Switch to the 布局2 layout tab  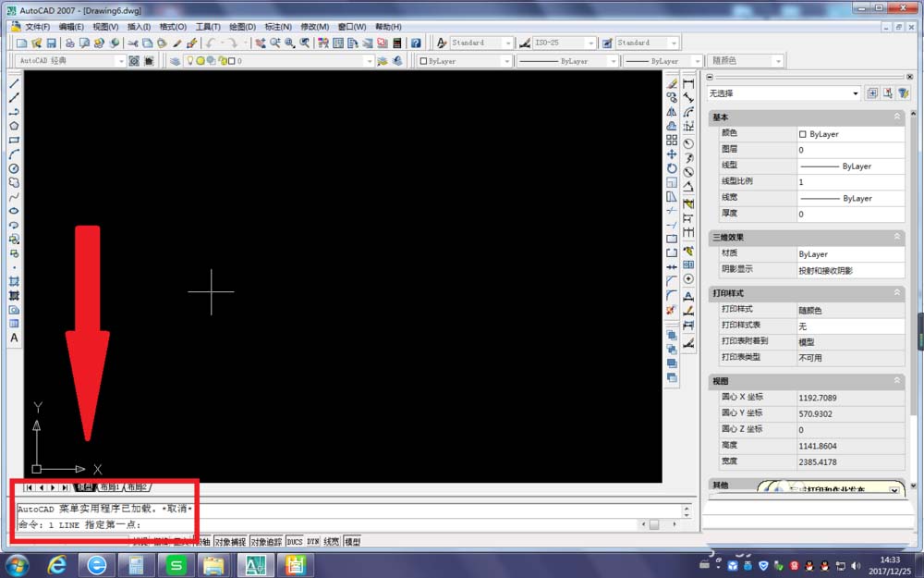(137, 487)
